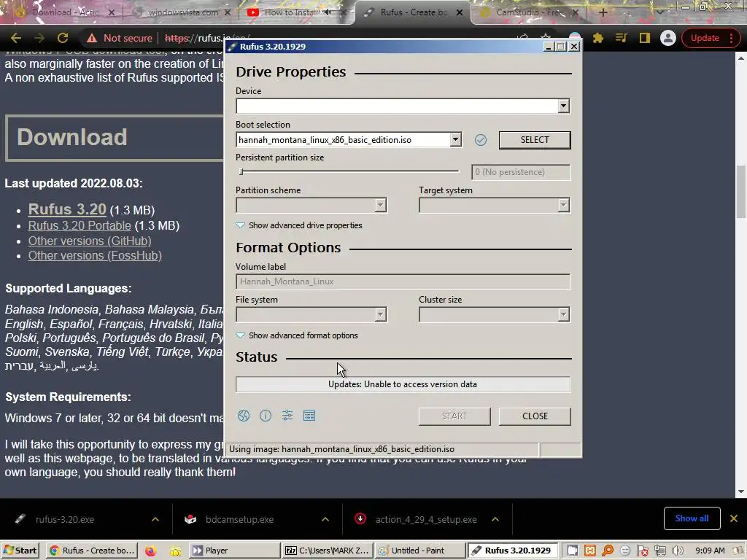Click the Rufus - Create bo... Chrome taskbar button
Image resolution: width=747 pixels, height=560 pixels.
click(x=92, y=551)
